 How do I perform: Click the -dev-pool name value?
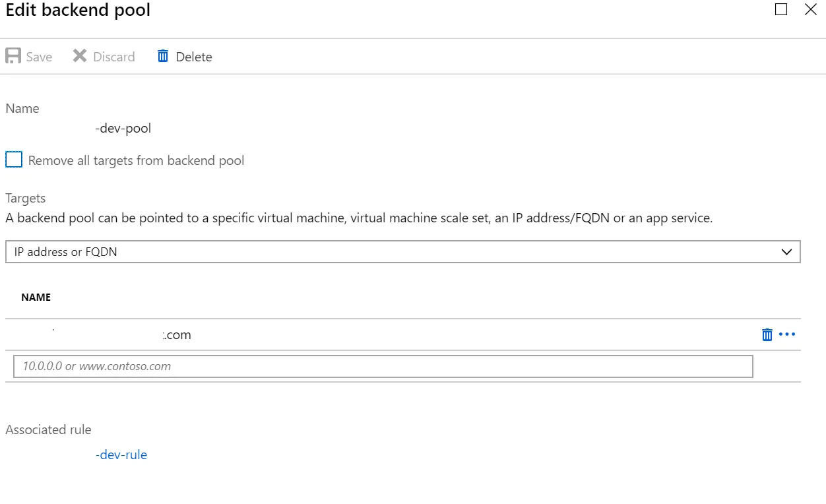point(123,128)
